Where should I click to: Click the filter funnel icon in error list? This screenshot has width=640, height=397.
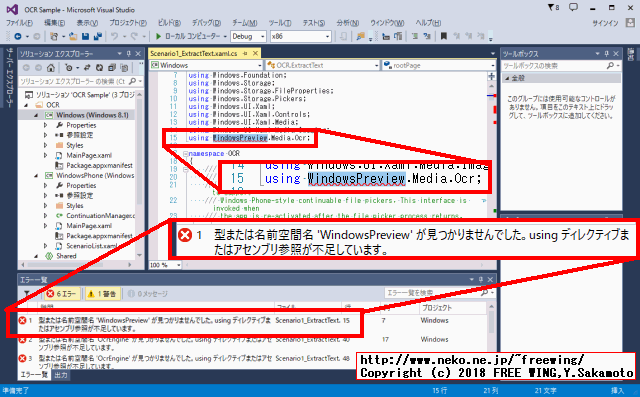tap(27, 293)
